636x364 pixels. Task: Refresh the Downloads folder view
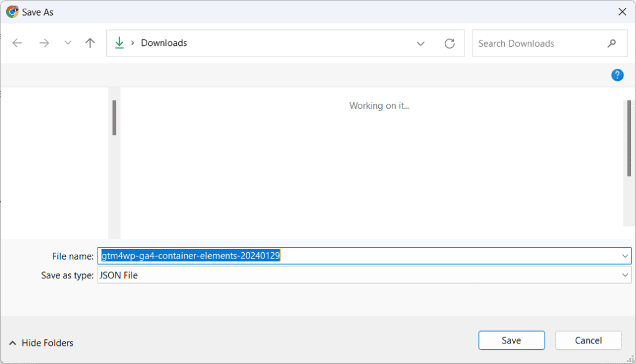[x=450, y=43]
